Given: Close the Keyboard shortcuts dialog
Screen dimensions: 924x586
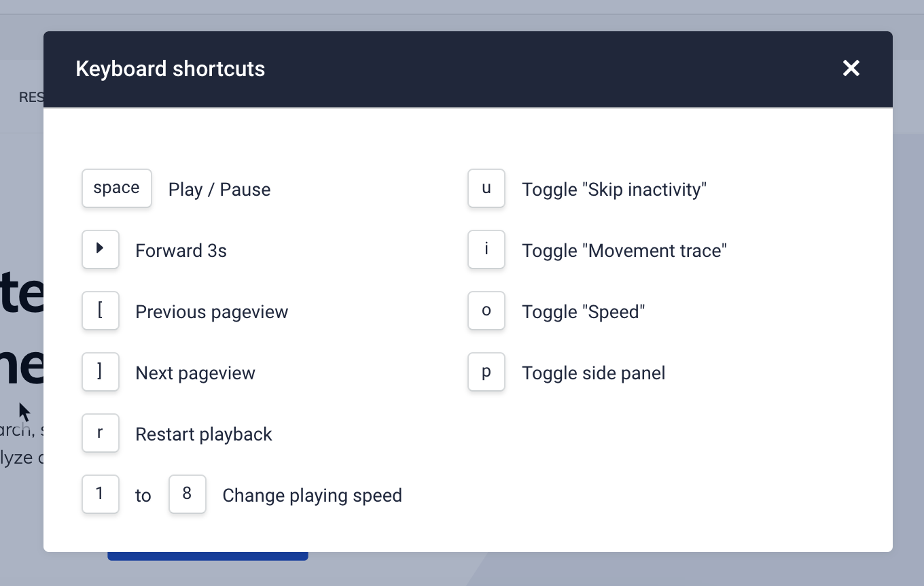Looking at the screenshot, I should click(x=851, y=68).
